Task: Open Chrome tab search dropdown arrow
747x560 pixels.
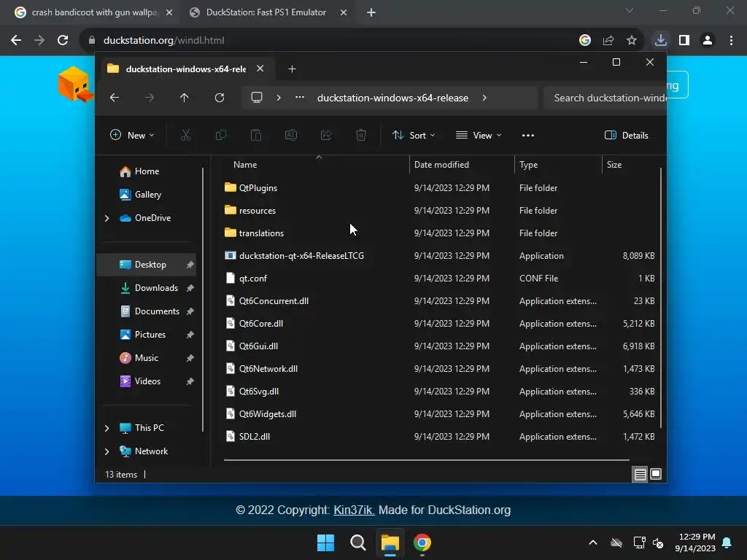Action: (x=630, y=10)
